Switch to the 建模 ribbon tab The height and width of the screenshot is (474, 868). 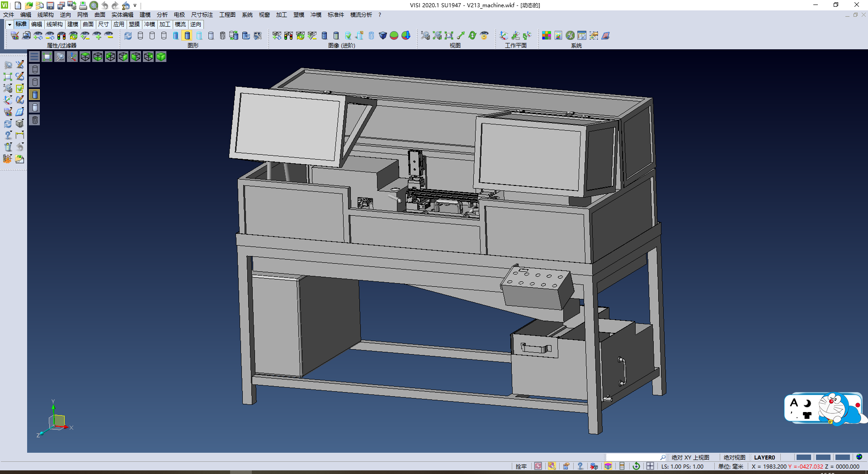73,24
